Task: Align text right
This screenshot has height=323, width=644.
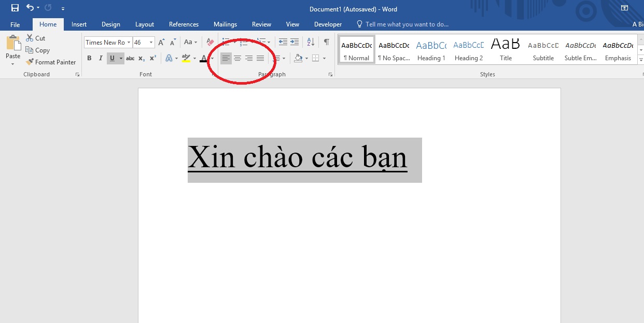Action: [x=249, y=58]
